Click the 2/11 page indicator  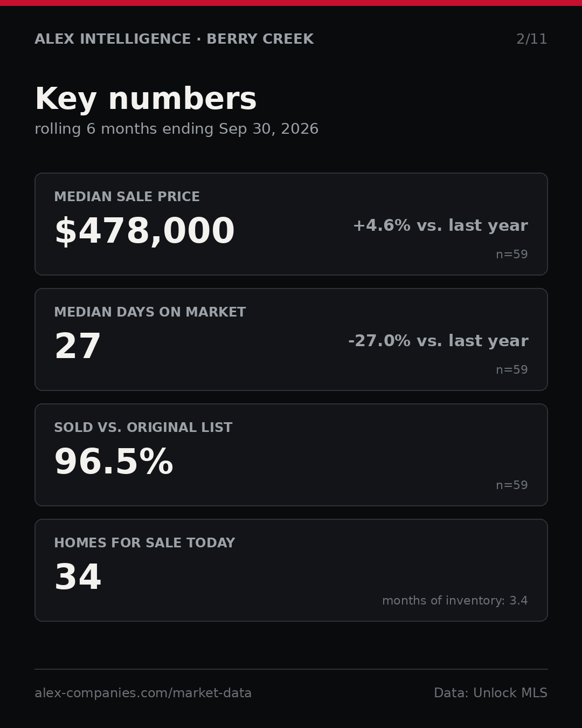(532, 39)
